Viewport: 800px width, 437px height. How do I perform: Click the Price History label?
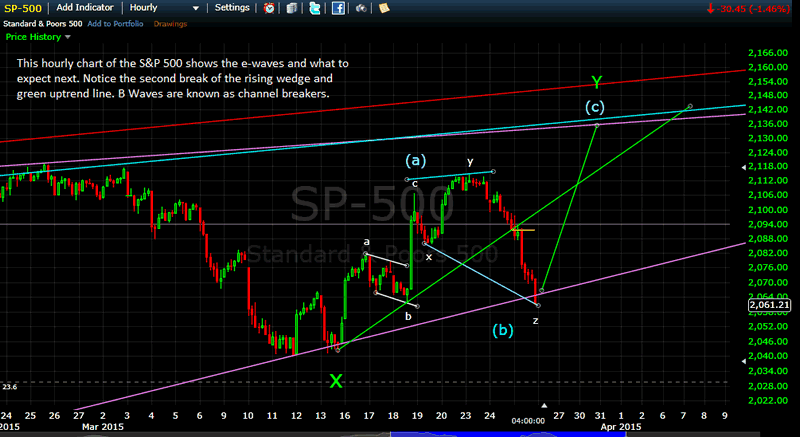pos(33,37)
